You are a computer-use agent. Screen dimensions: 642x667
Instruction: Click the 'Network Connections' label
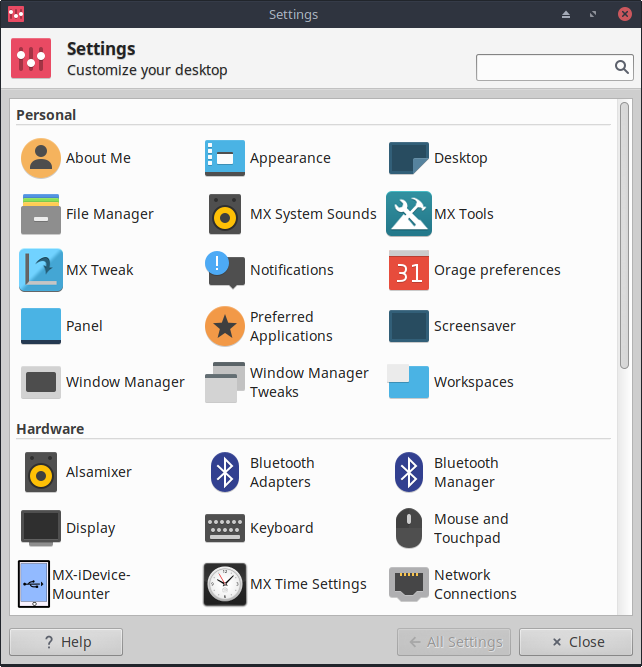475,584
